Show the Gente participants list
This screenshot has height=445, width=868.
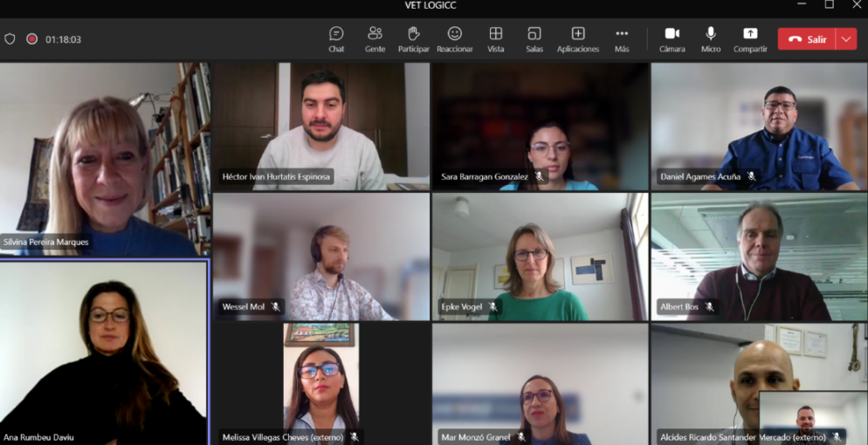[375, 39]
